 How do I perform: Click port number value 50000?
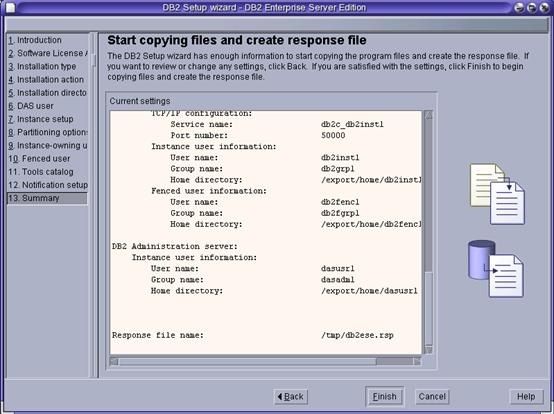click(x=333, y=136)
